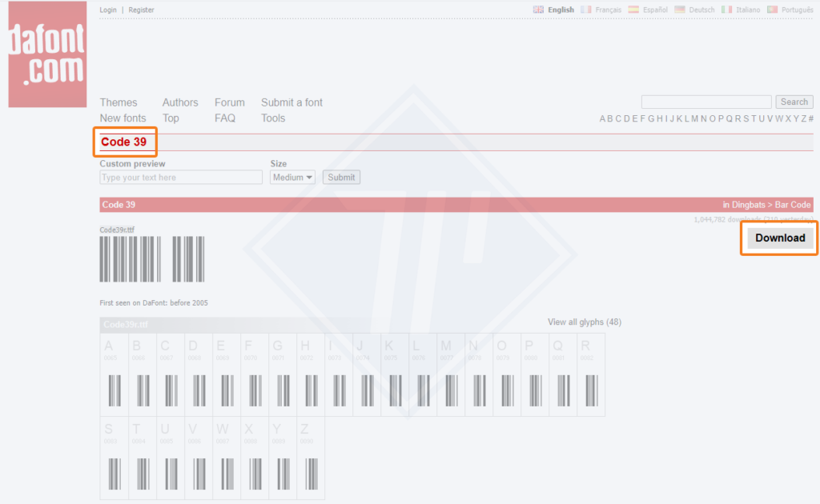820x504 pixels.
Task: Click the custom preview text field
Action: tap(181, 178)
